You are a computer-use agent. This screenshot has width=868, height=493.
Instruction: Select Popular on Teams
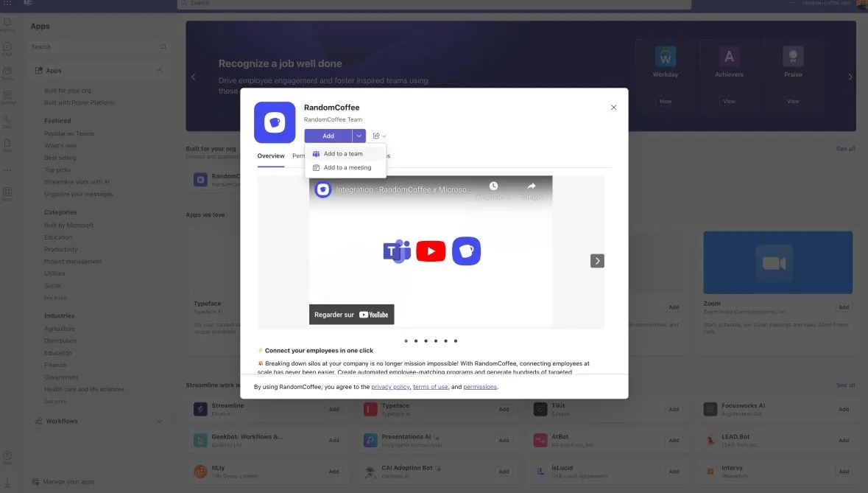tap(69, 133)
